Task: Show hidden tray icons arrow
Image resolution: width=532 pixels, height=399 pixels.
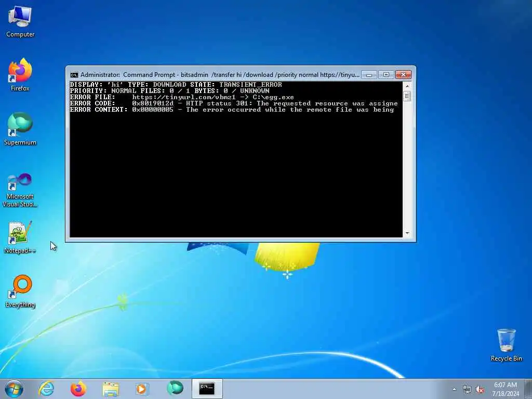Action: (454, 390)
